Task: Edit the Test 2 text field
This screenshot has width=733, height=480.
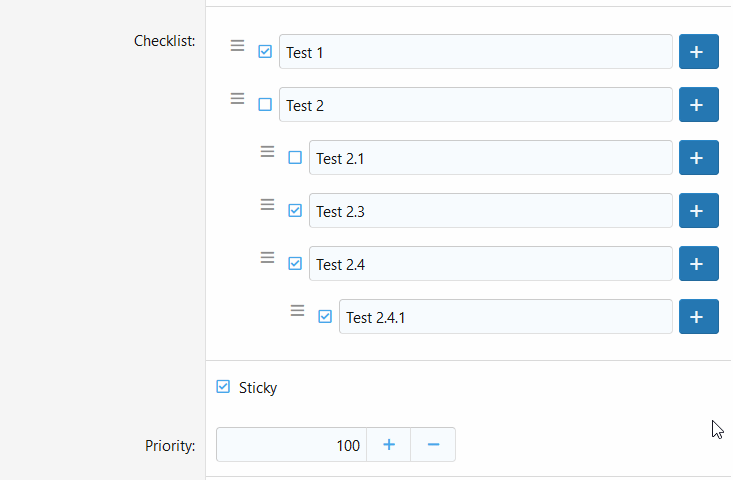Action: pyautogui.click(x=476, y=105)
